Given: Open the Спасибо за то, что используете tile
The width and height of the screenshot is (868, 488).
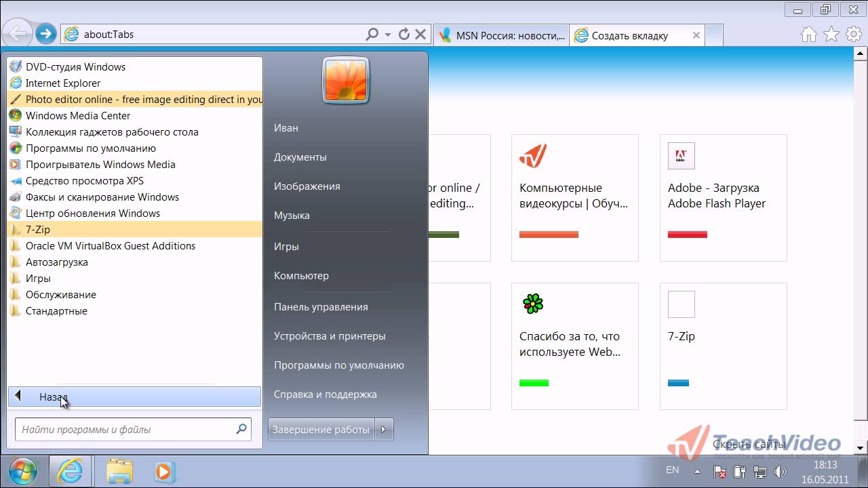Looking at the screenshot, I should pos(575,346).
